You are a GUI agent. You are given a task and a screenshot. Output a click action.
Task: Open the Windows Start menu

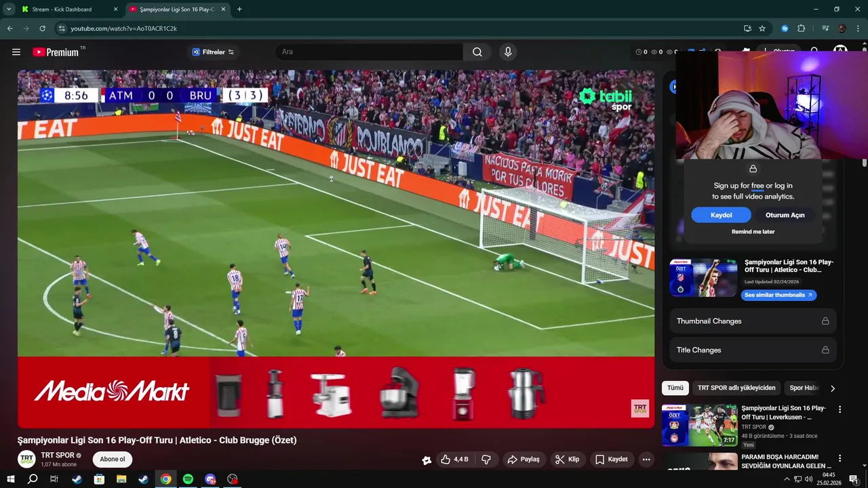click(10, 479)
